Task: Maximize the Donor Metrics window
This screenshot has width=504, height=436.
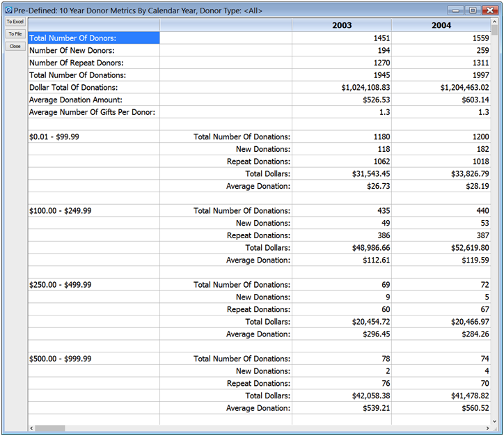Action: [x=473, y=10]
